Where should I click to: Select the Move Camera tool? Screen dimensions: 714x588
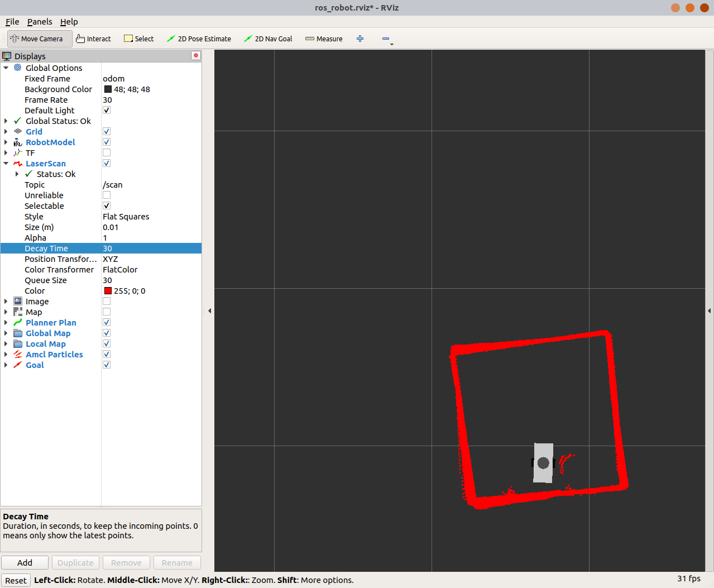(x=39, y=39)
